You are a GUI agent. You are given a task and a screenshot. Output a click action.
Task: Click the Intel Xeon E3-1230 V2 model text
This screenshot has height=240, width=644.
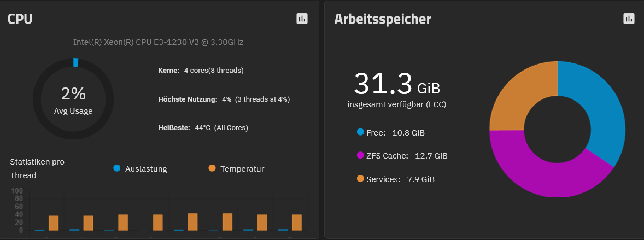[158, 42]
